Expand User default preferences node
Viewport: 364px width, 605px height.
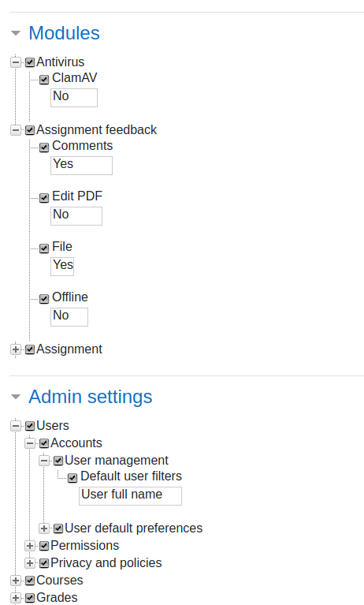44,528
